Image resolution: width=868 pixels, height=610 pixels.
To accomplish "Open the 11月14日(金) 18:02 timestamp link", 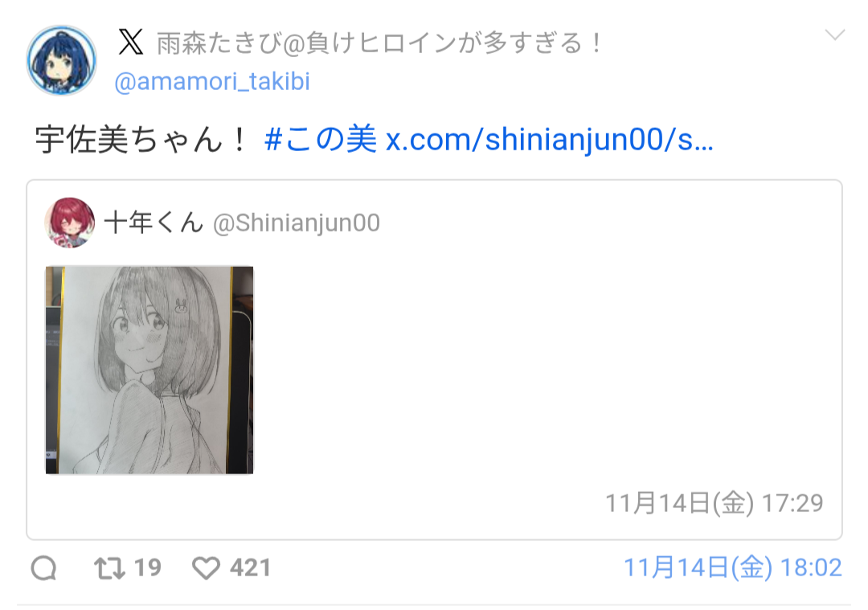I will pos(733,568).
